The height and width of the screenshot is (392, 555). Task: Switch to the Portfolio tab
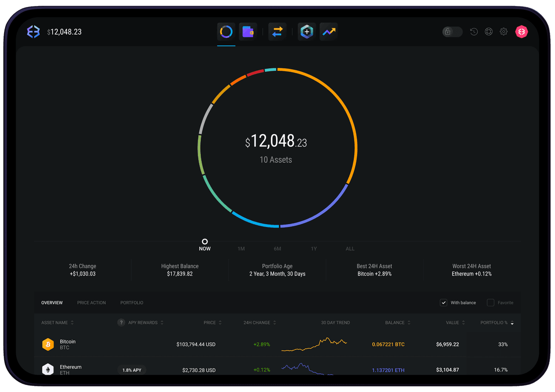(x=132, y=303)
